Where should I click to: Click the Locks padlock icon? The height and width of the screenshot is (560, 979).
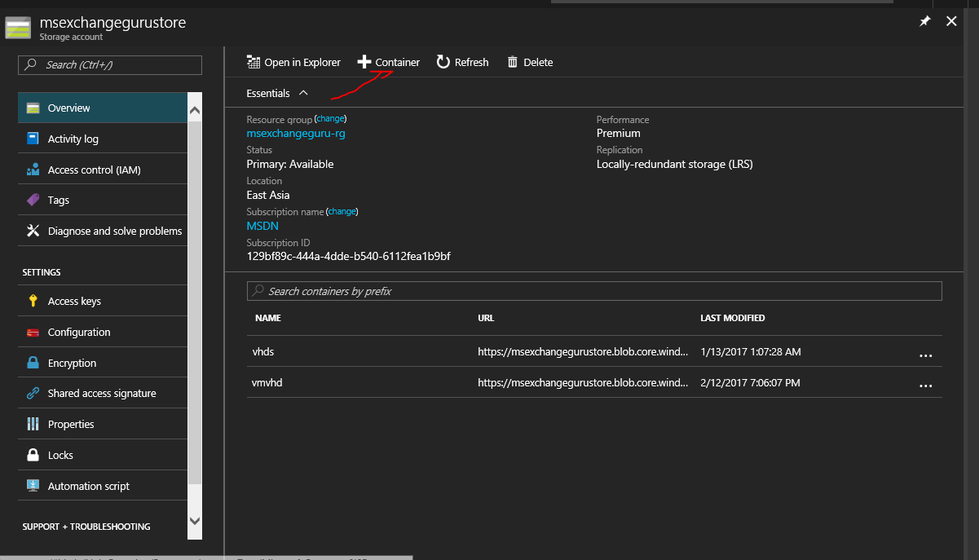(x=33, y=455)
